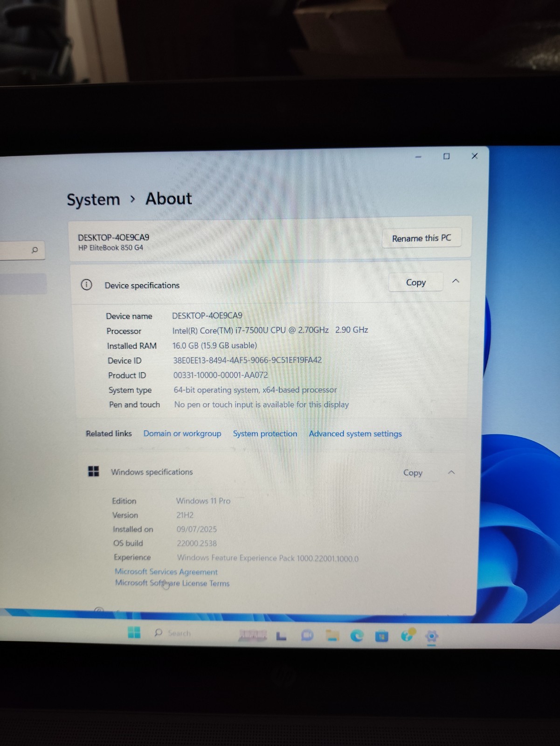560x746 pixels.
Task: Click the System type value text
Action: coord(255,390)
